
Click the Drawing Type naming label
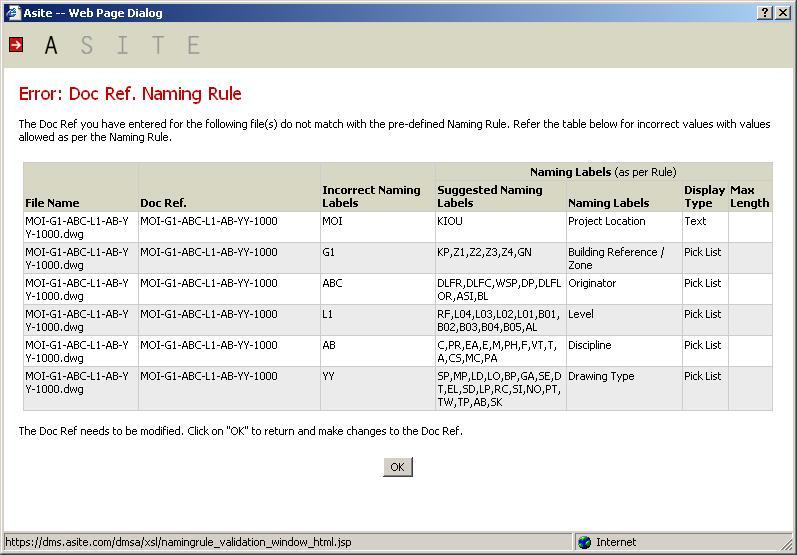pos(601,376)
